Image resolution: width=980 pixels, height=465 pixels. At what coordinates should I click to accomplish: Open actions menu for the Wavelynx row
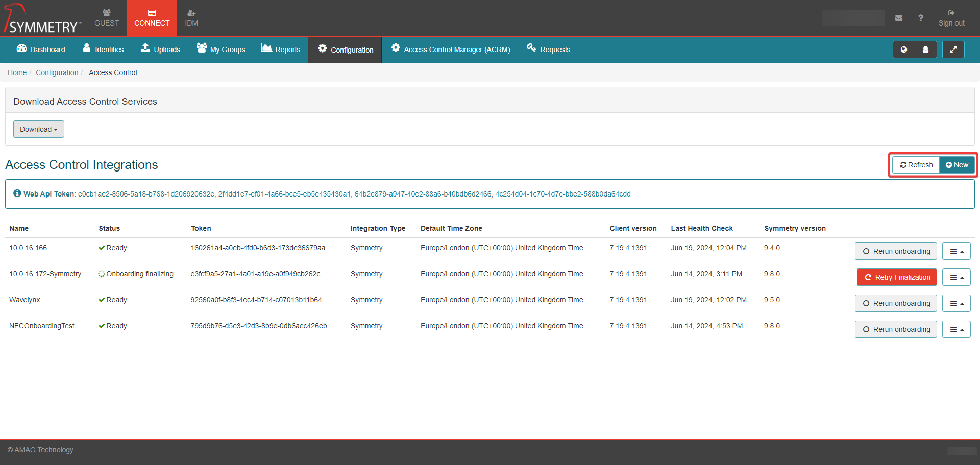tap(956, 303)
